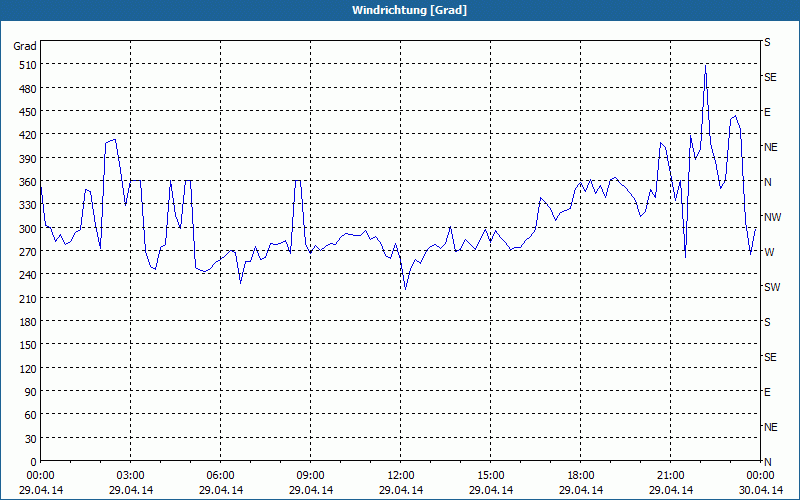This screenshot has height=500, width=800.
Task: Click the 450 value on the y-axis
Action: (25, 111)
